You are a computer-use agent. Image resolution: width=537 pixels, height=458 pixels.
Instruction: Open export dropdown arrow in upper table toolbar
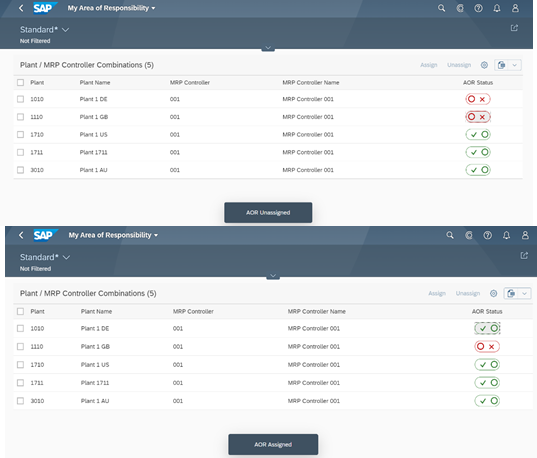(515, 65)
